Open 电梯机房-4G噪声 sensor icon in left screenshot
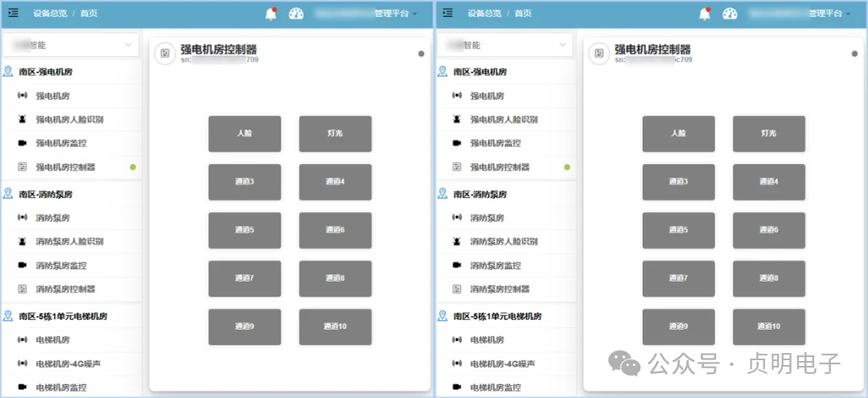 [x=23, y=363]
